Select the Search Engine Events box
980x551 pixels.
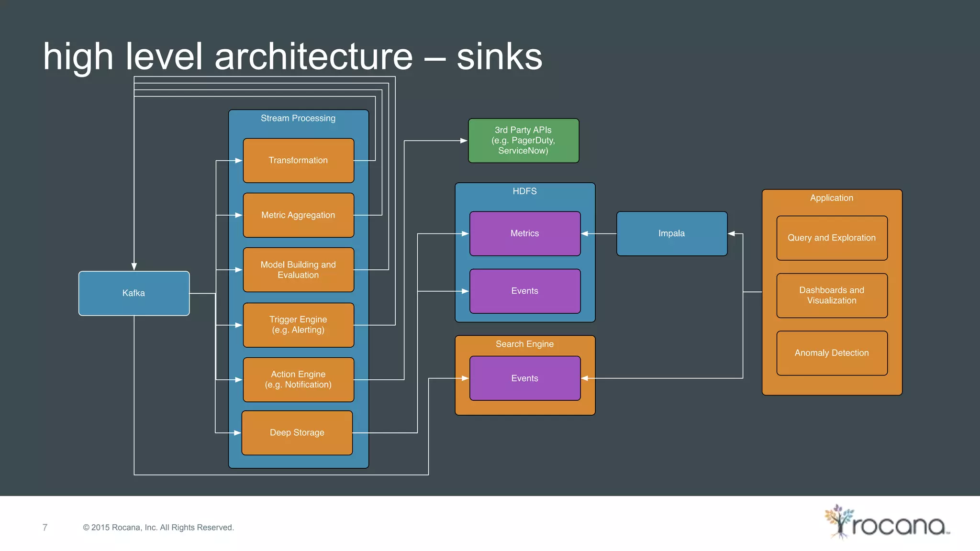(525, 378)
